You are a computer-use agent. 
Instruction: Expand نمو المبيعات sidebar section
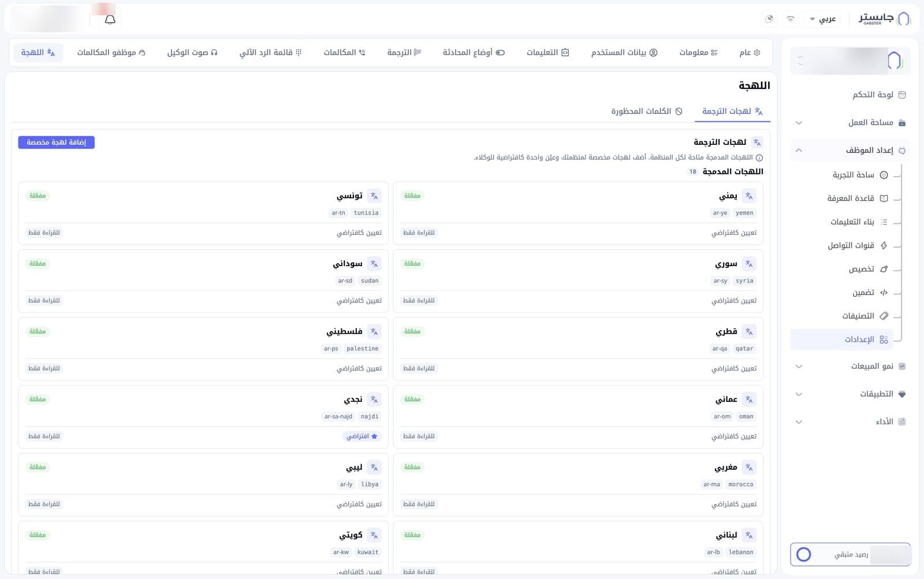(x=850, y=366)
